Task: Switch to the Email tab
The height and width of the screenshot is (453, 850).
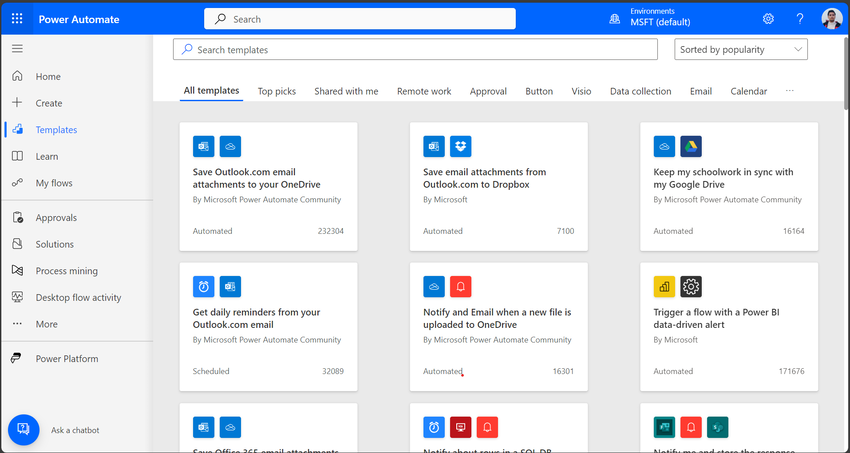Action: [x=701, y=91]
